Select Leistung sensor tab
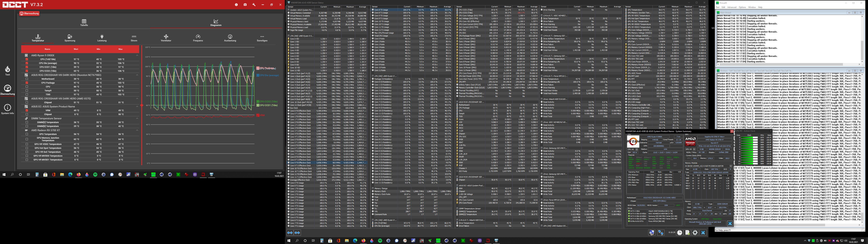Screen dimensions: 868x244 [102, 38]
